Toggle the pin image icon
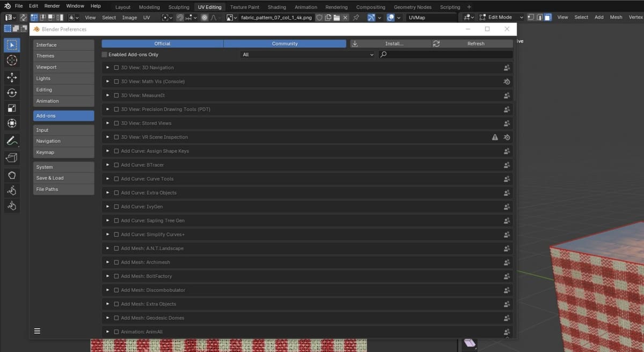This screenshot has width=644, height=352. [x=356, y=18]
